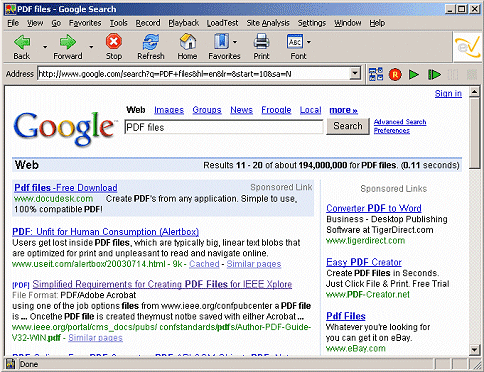Open the Favorites menu
Screen dimensions: 484x372
point(85,23)
